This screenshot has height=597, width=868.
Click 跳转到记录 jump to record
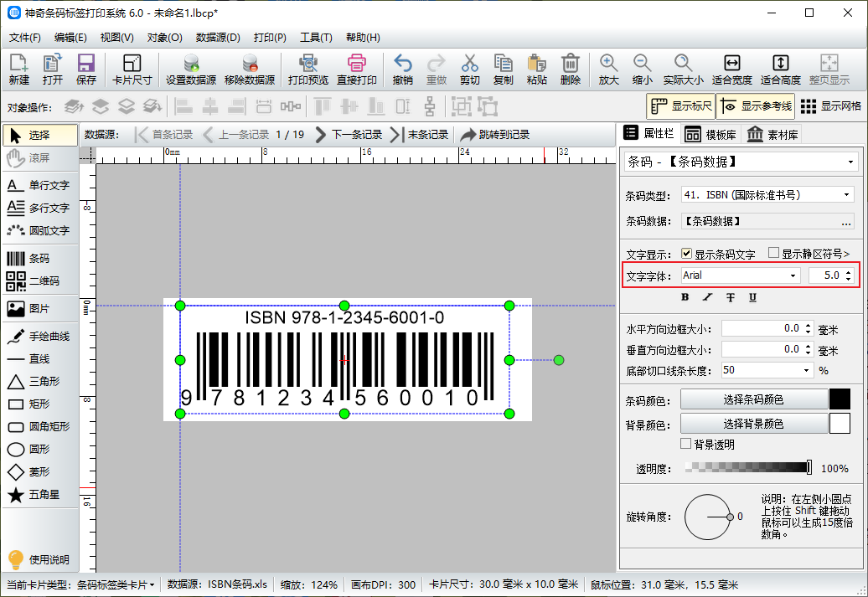click(495, 135)
